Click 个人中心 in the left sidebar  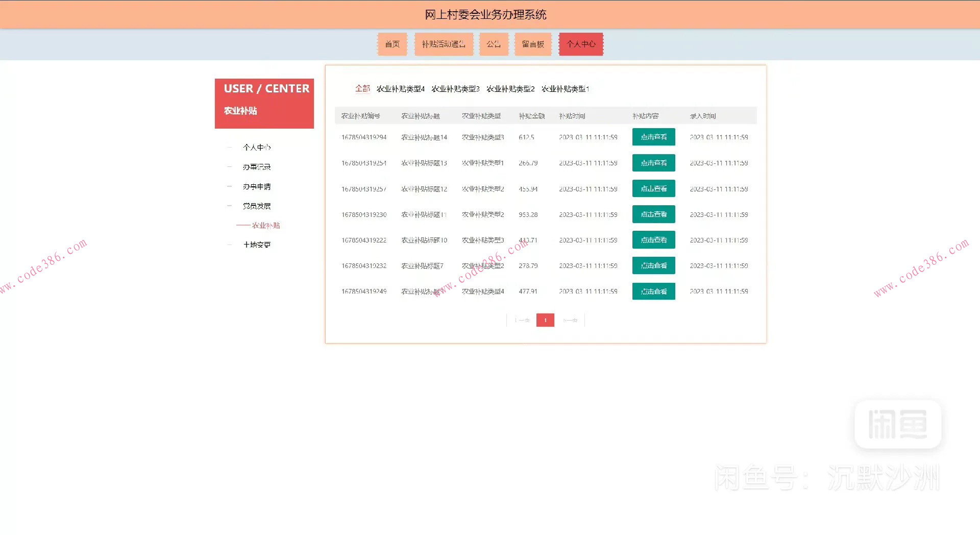pos(257,148)
